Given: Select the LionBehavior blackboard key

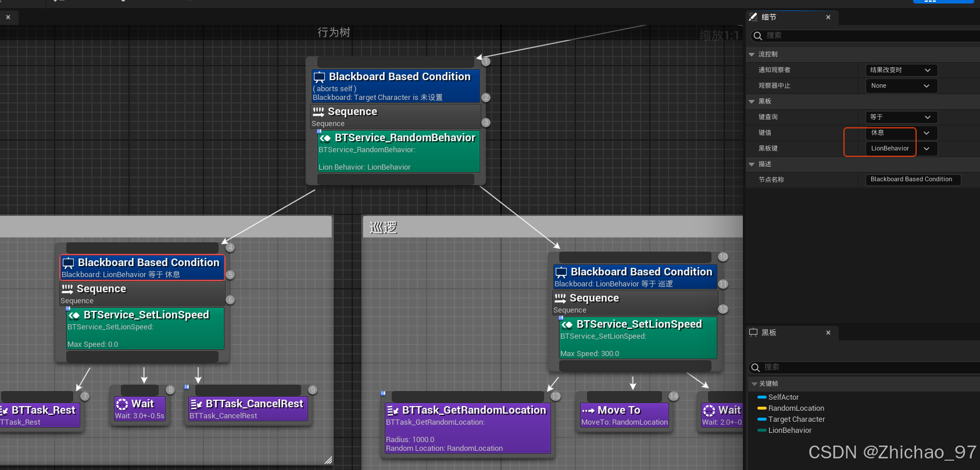Looking at the screenshot, I should [x=790, y=430].
